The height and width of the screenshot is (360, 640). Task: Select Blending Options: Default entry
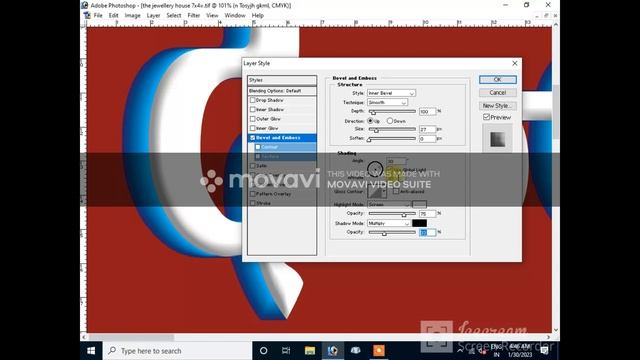pos(282,91)
